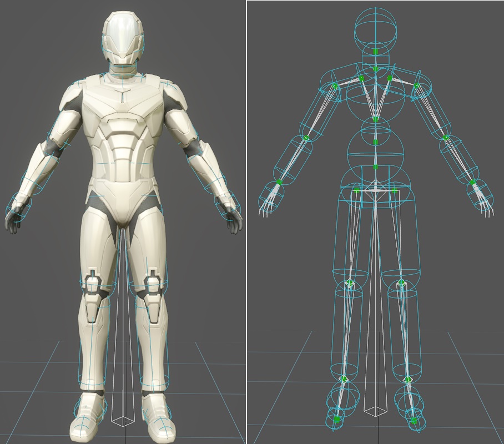This screenshot has height=444, width=504.
Task: Click the root bone base between armored model's feet
Action: 124,421
